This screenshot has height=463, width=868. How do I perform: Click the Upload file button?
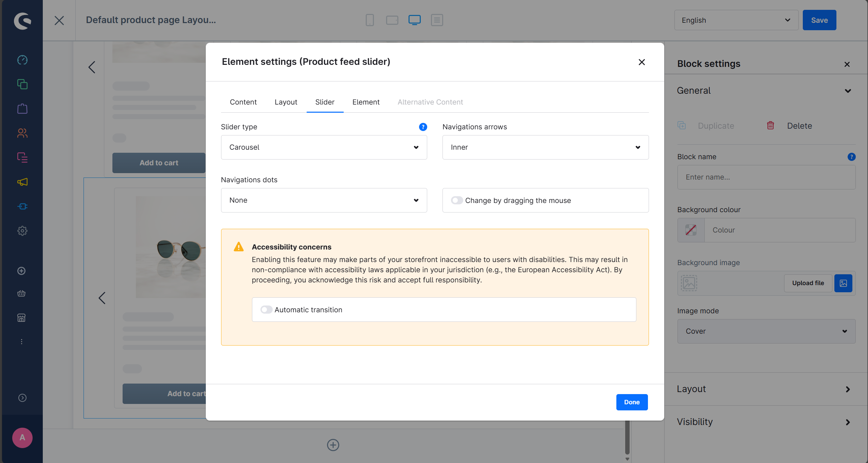click(x=808, y=283)
